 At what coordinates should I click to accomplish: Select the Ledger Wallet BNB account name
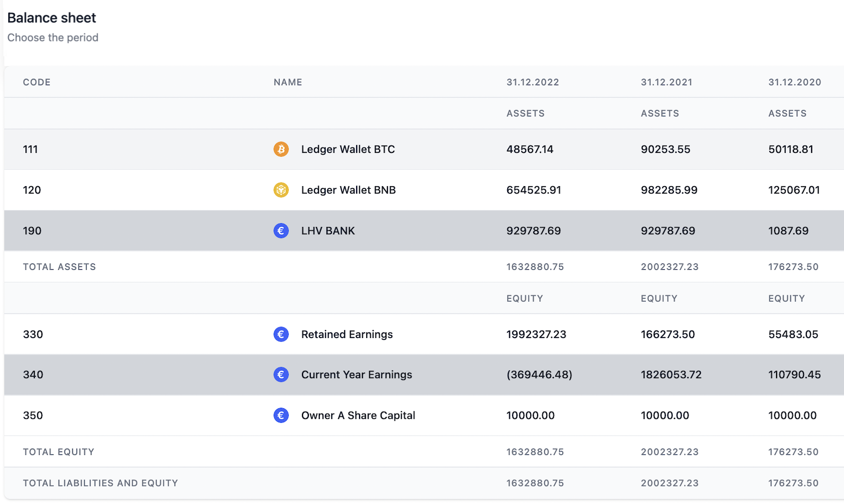(x=348, y=190)
